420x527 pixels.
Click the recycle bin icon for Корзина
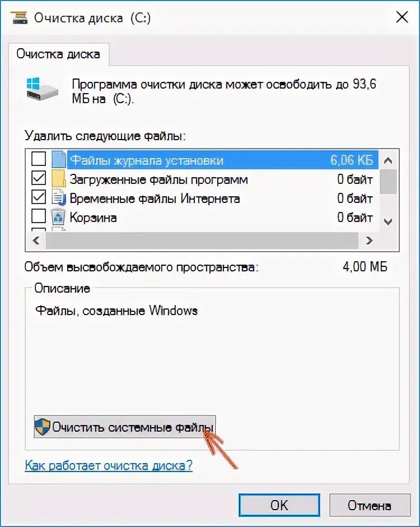coord(58,217)
